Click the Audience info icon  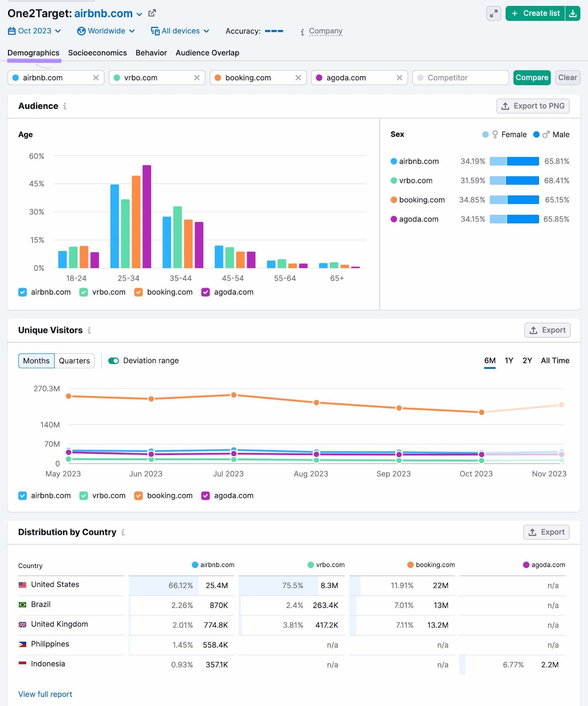point(65,106)
